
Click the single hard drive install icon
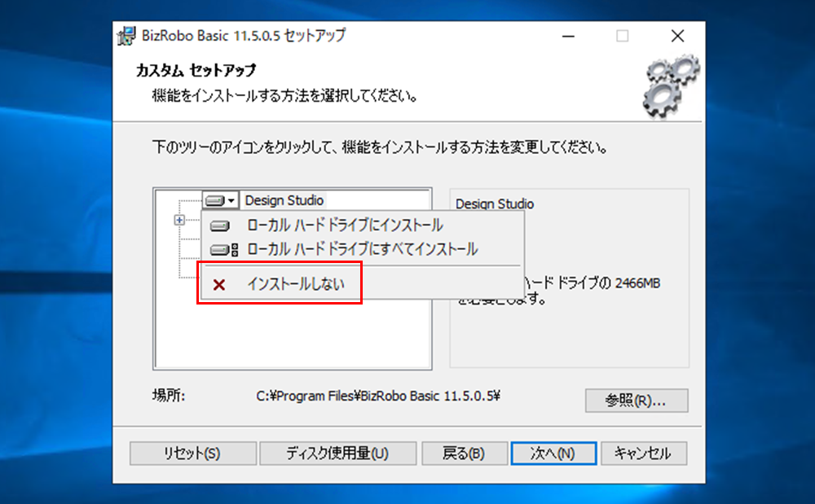point(219,226)
